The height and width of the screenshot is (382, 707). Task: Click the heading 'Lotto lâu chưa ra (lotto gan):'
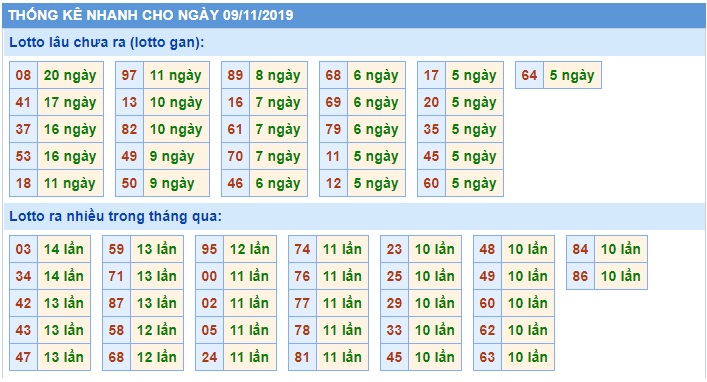(107, 42)
